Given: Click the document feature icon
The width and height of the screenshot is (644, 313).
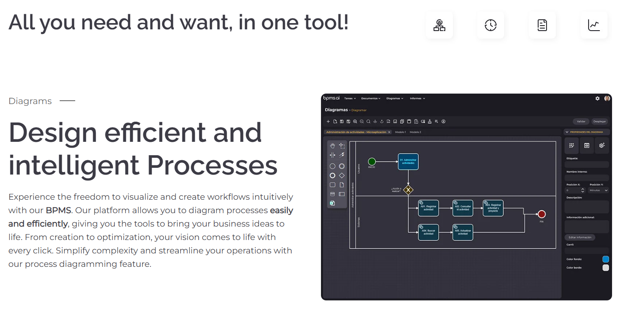Looking at the screenshot, I should pyautogui.click(x=542, y=25).
